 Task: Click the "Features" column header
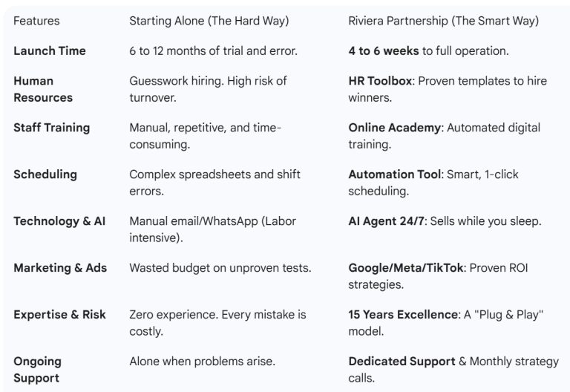tap(36, 21)
